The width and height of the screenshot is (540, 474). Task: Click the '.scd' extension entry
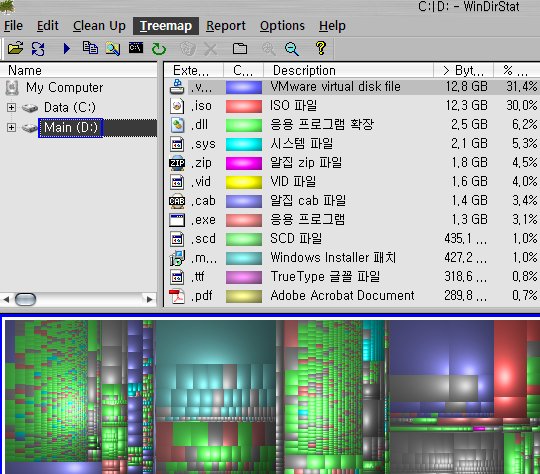(203, 239)
